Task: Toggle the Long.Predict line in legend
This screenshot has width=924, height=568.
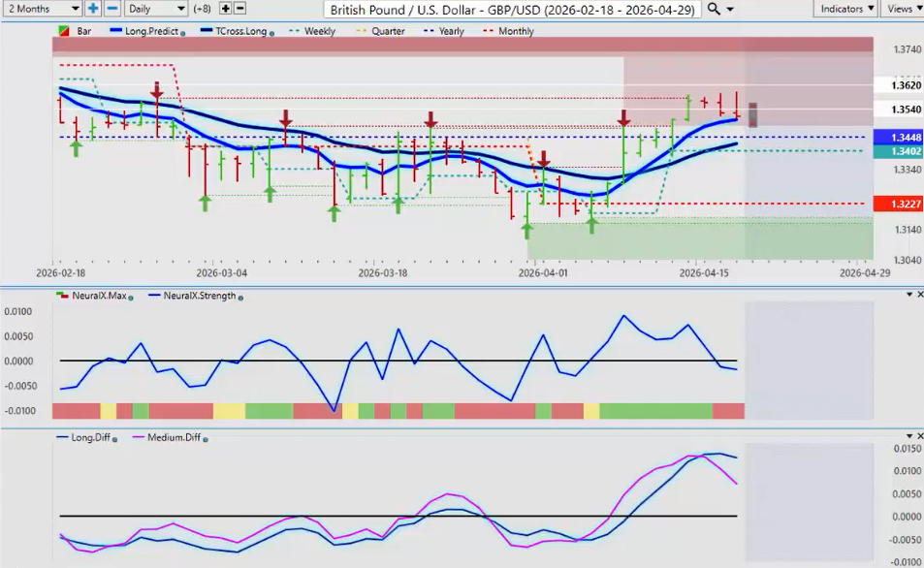Action: click(145, 31)
